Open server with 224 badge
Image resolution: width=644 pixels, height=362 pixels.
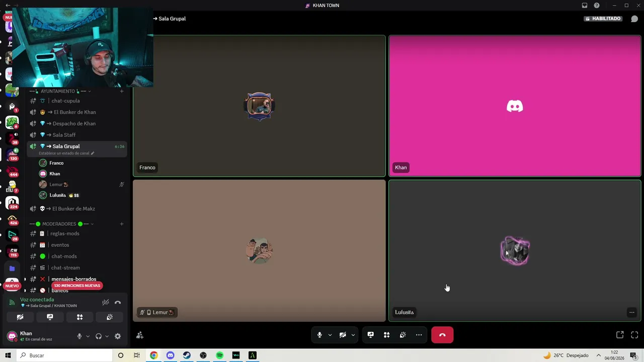point(12,203)
